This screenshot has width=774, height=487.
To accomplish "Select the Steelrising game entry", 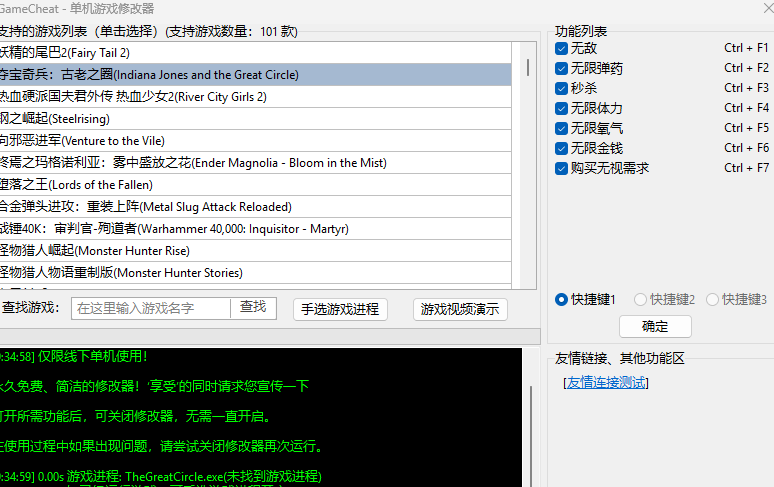I will pyautogui.click(x=255, y=118).
